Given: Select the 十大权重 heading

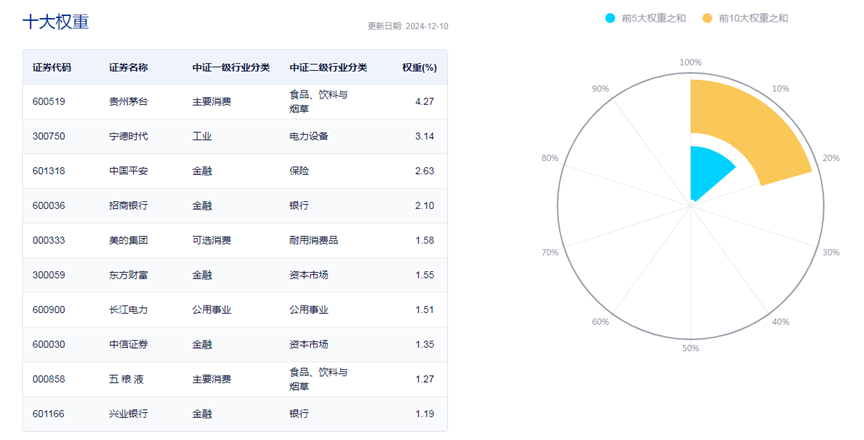Looking at the screenshot, I should pos(56,21).
